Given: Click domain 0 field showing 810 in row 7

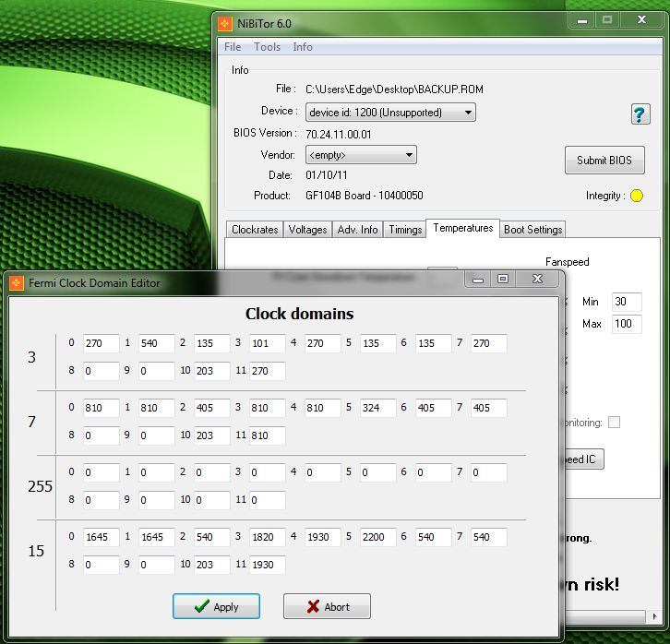Looking at the screenshot, I should (102, 408).
